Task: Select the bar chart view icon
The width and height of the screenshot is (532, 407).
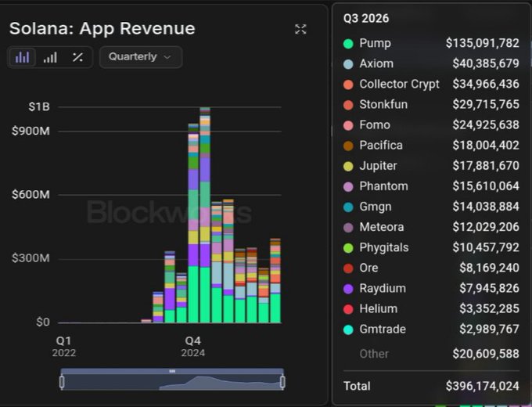Action: point(22,57)
